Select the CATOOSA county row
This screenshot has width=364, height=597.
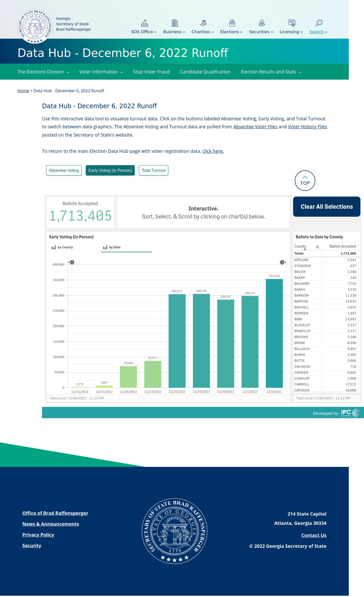pos(326,390)
